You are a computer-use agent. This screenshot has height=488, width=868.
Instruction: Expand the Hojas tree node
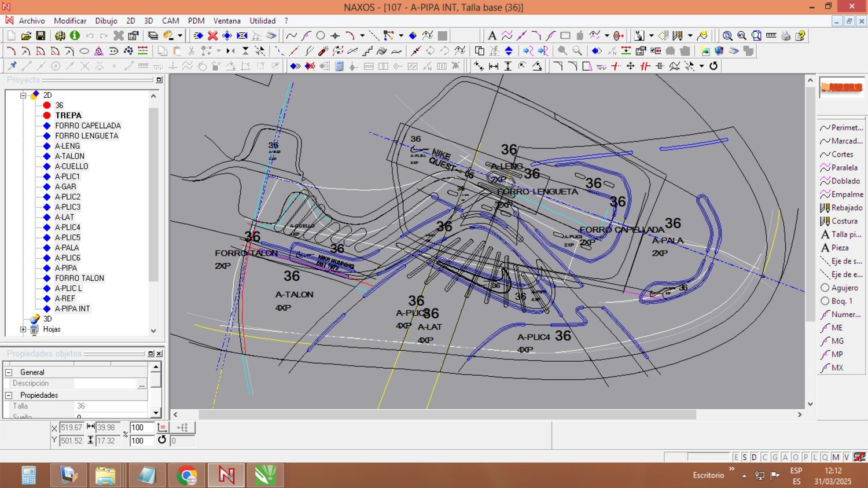[23, 329]
